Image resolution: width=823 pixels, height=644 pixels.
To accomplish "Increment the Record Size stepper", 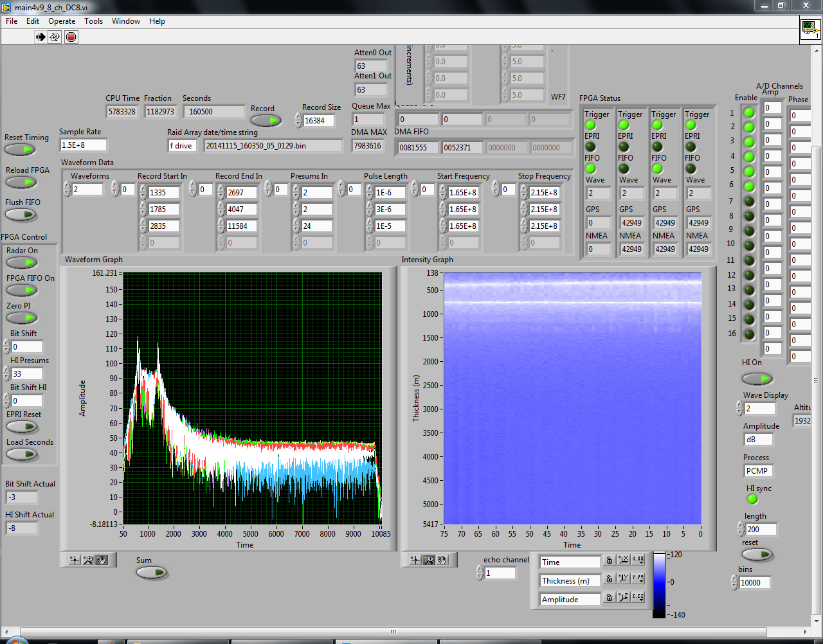I will point(298,117).
